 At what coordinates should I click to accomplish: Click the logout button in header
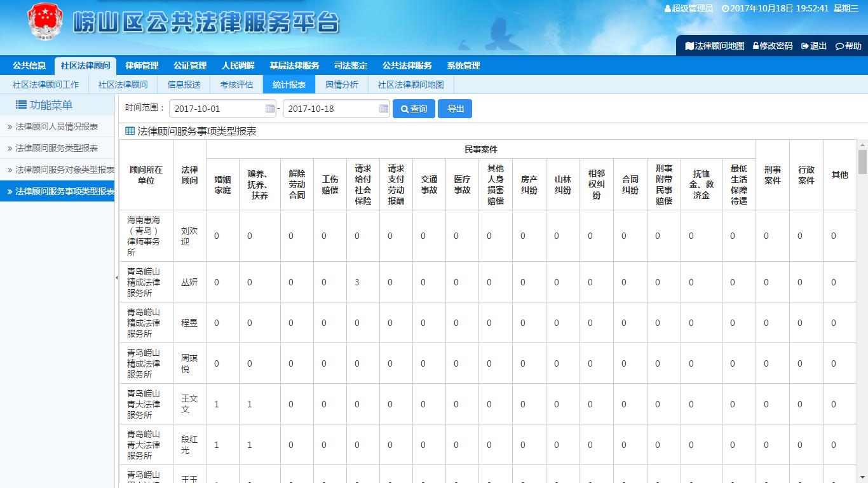pyautogui.click(x=814, y=46)
